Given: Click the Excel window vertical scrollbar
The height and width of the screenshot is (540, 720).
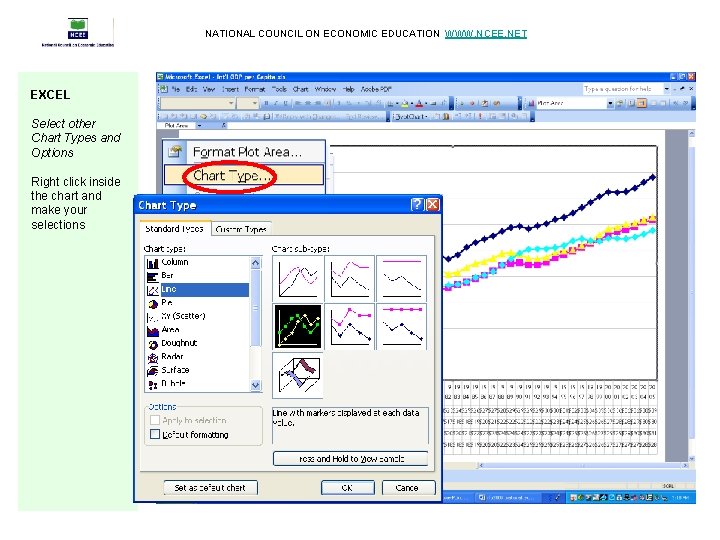Looking at the screenshot, I should click(x=692, y=296).
